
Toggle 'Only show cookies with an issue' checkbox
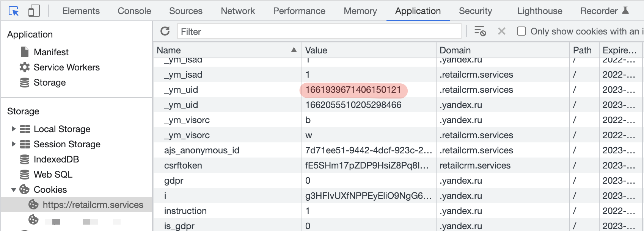521,31
